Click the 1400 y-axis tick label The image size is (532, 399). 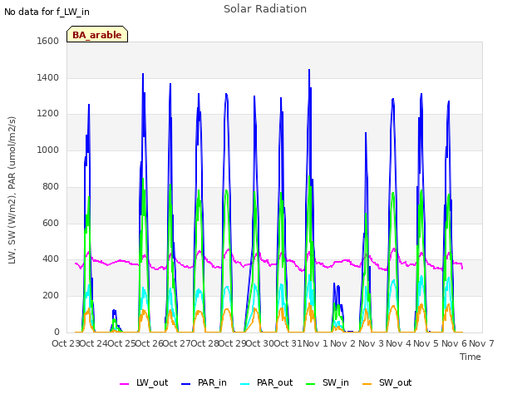48,77
